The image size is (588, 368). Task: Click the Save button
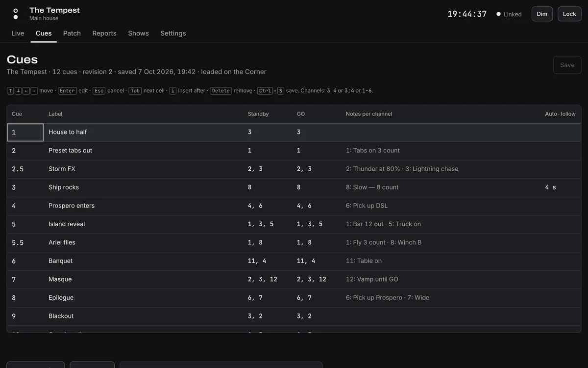pos(567,65)
